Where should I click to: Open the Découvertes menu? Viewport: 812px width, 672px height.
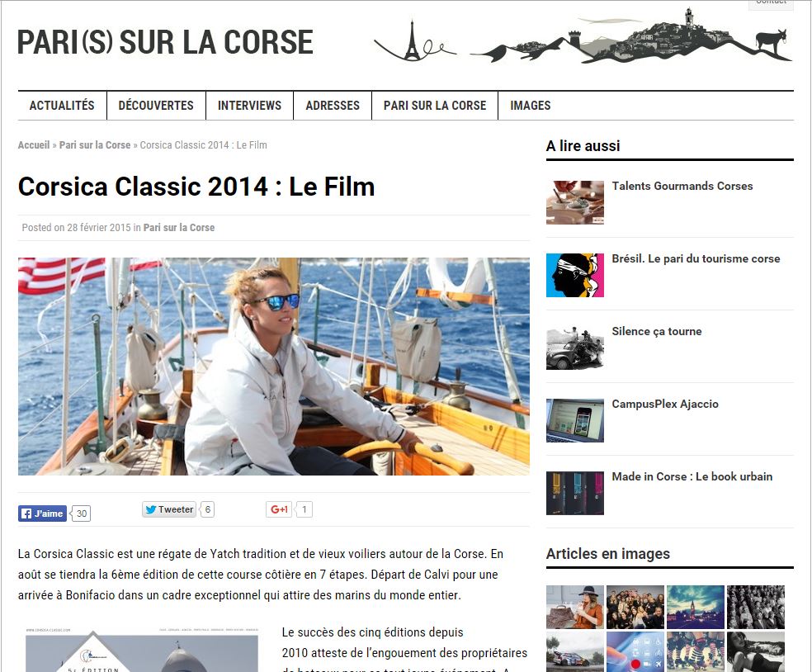[156, 105]
